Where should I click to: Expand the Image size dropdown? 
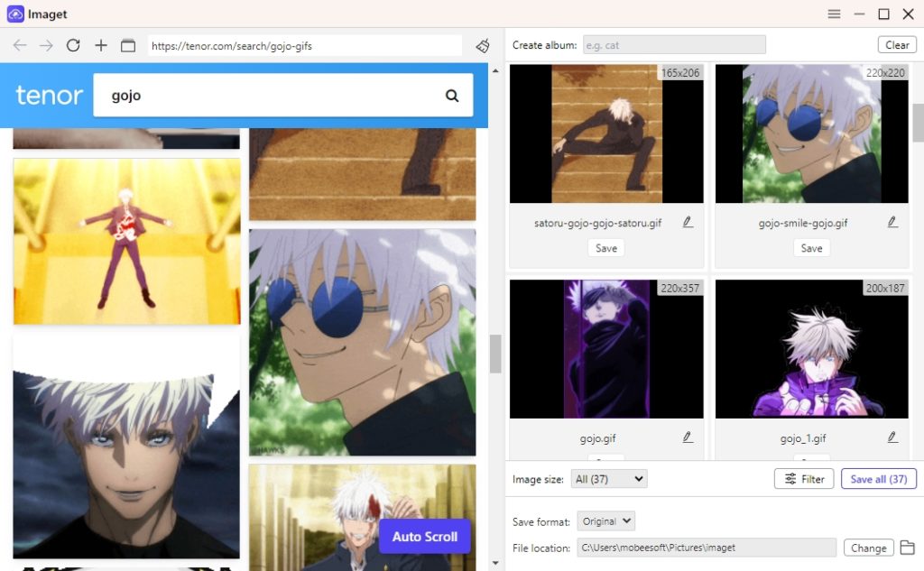coord(610,479)
